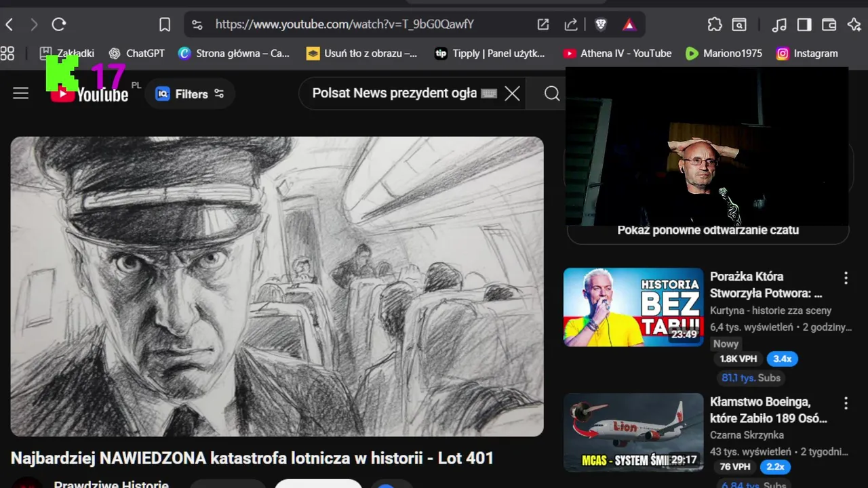The image size is (868, 488).
Task: Open the on-screen keyboard icon in search
Action: tap(489, 94)
